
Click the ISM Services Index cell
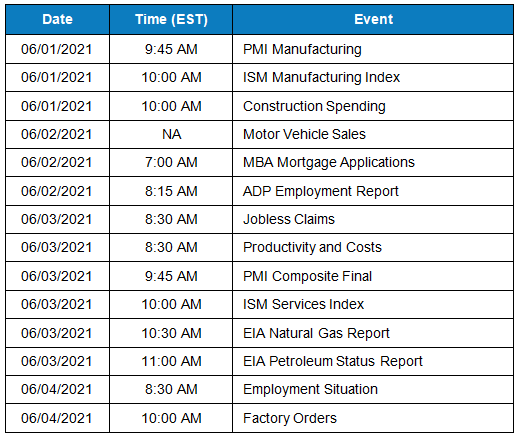(x=373, y=304)
